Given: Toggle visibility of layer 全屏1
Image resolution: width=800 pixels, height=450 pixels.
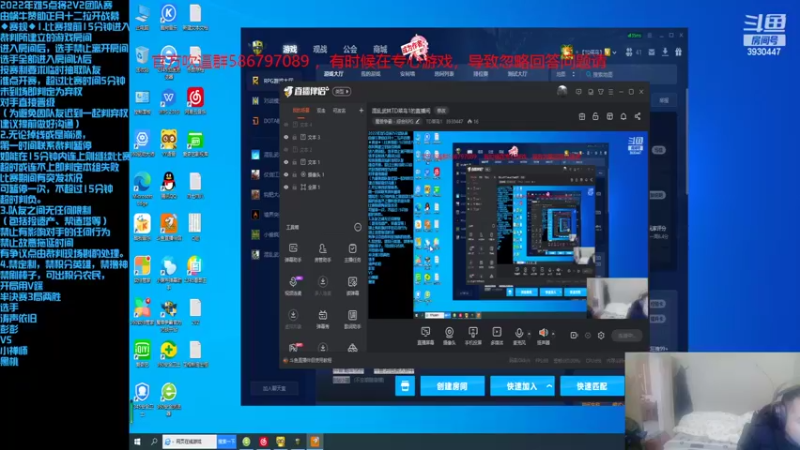Looking at the screenshot, I should click(x=286, y=187).
